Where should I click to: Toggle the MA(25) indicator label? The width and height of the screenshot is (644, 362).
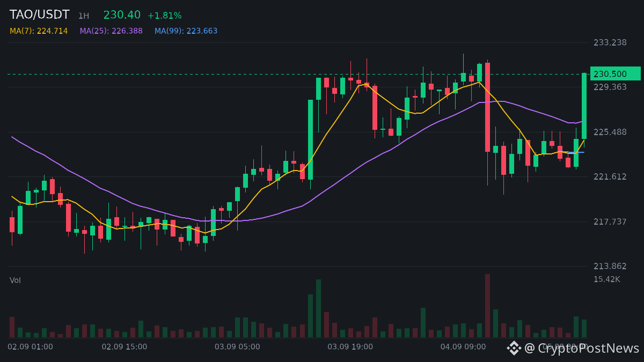click(x=111, y=31)
